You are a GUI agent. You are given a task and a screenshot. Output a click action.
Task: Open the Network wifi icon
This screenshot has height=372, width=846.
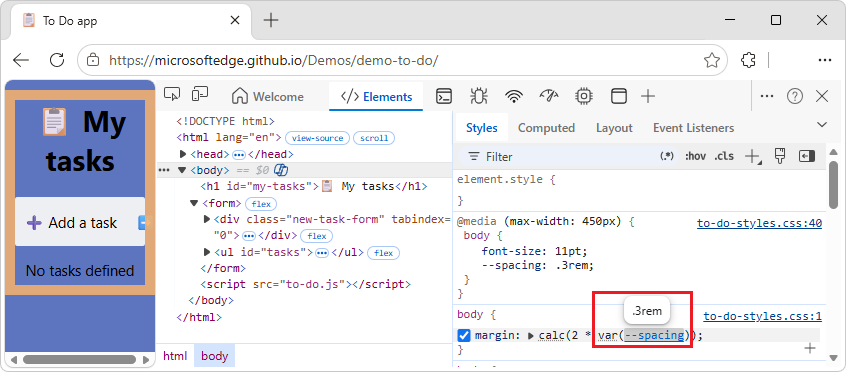tap(514, 97)
